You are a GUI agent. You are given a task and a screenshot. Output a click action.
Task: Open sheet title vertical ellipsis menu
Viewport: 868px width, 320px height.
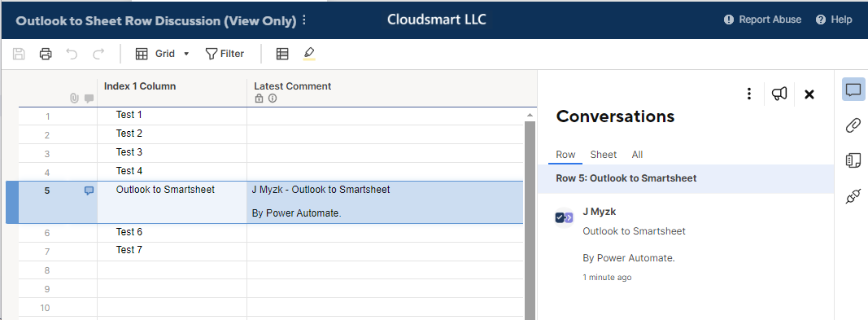(x=304, y=20)
